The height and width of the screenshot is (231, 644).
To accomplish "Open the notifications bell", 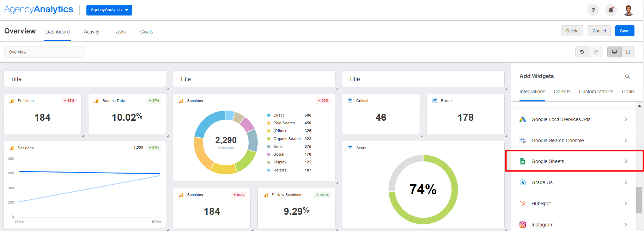I will point(611,10).
